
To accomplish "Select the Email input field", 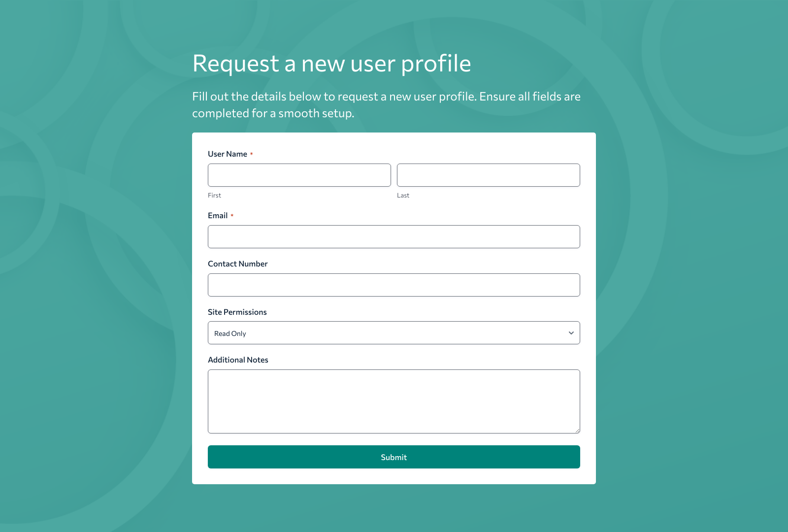I will 394,236.
